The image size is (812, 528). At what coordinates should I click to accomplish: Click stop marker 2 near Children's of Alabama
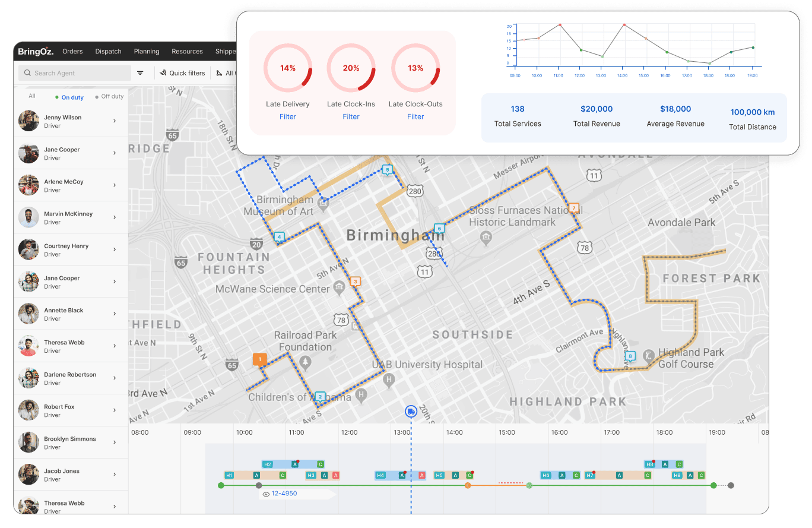(x=320, y=397)
